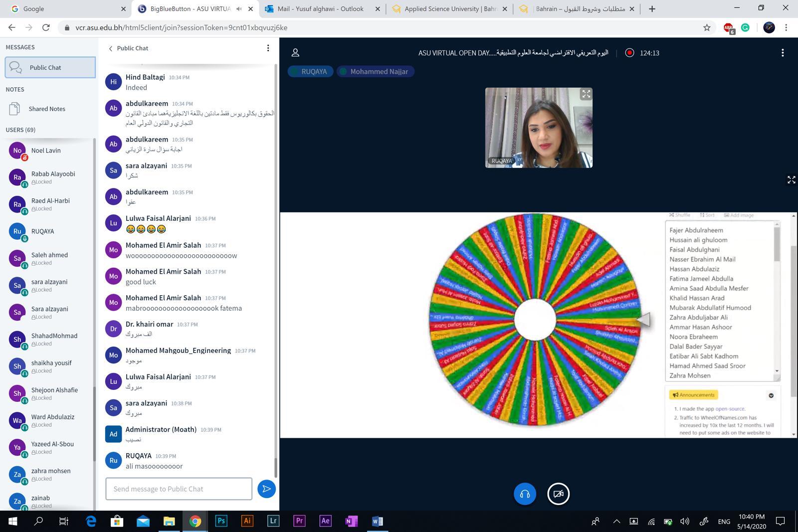Leave audio with the headphones button
Viewport: 798px width, 532px height.
525,494
